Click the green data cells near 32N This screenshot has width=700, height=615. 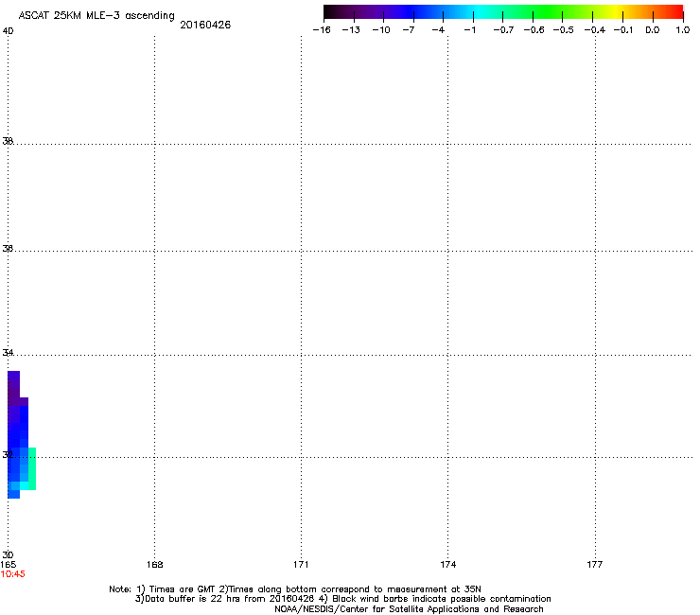pyautogui.click(x=32, y=468)
